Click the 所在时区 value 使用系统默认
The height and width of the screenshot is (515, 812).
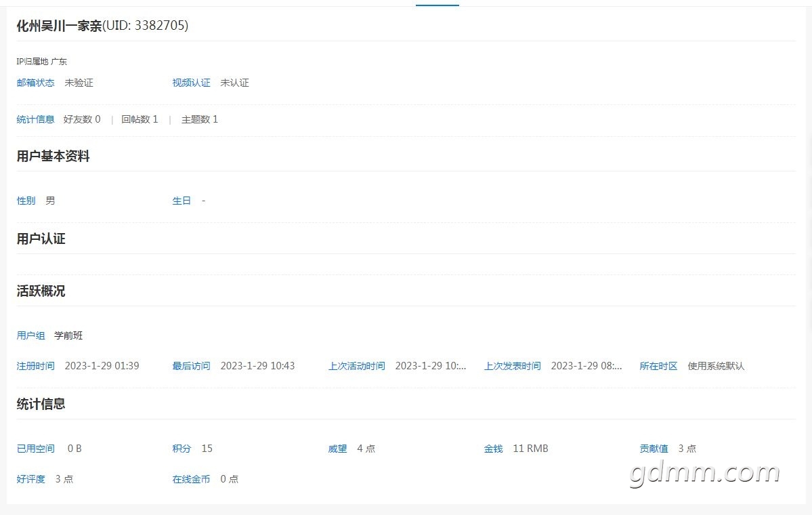coord(716,366)
